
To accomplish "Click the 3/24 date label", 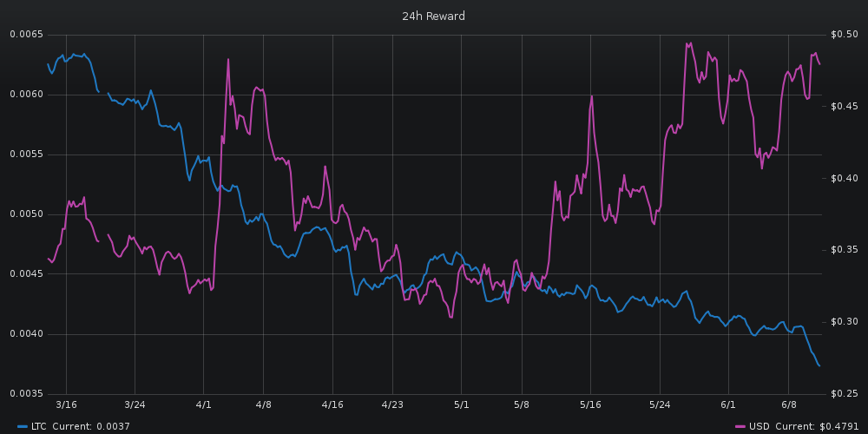I will [x=135, y=404].
